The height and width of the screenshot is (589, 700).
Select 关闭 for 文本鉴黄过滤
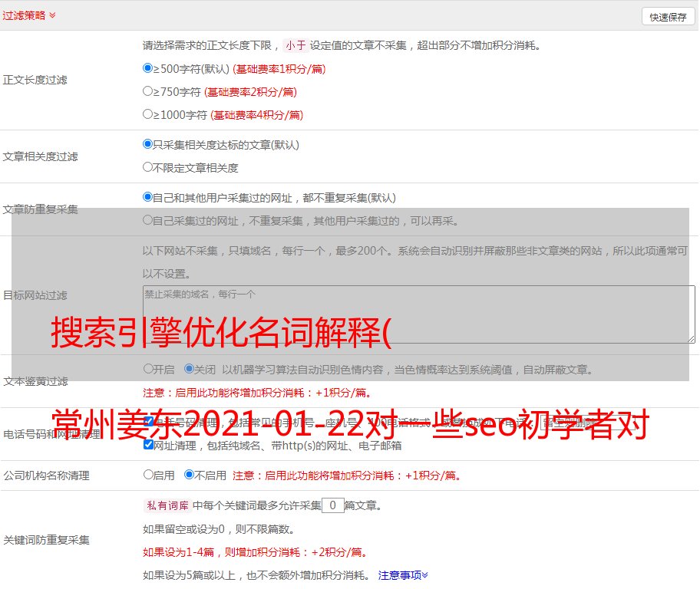tap(190, 369)
